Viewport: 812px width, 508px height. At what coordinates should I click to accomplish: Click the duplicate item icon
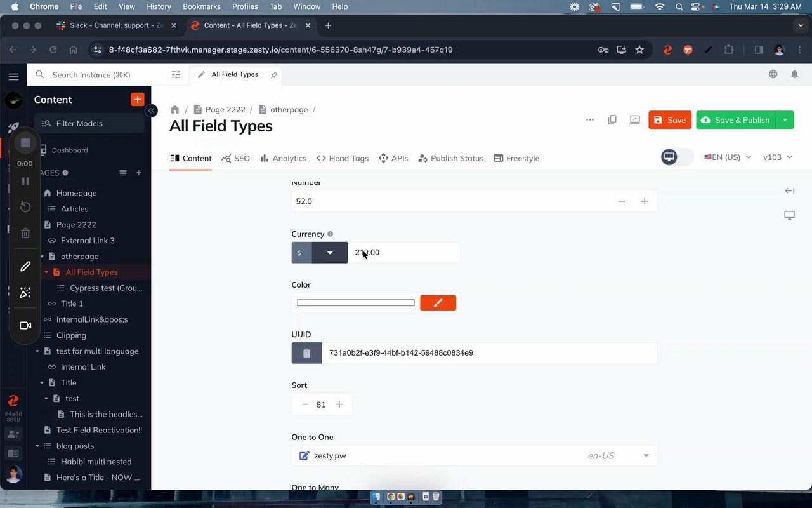click(612, 119)
